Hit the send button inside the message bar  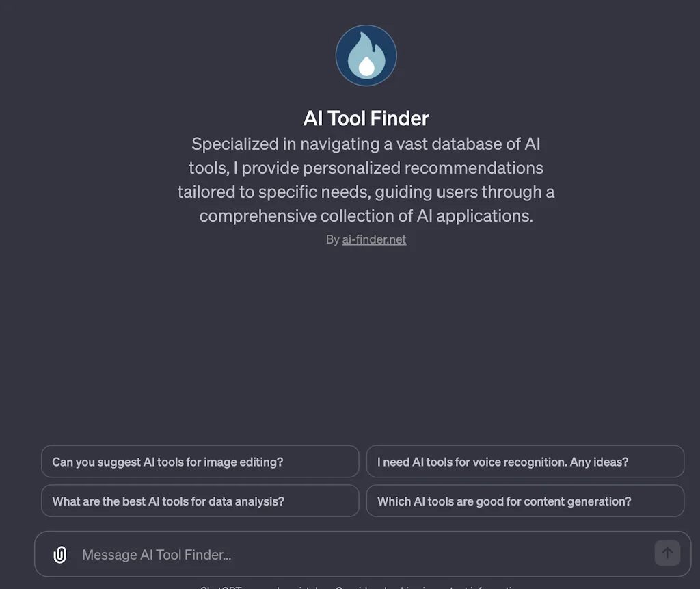coord(667,553)
